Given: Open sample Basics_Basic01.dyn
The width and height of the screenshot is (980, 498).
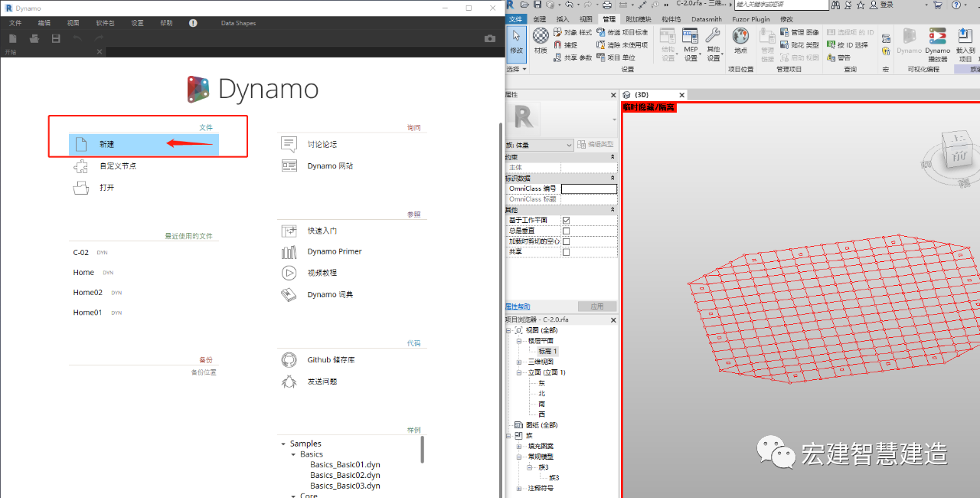Looking at the screenshot, I should click(x=345, y=464).
